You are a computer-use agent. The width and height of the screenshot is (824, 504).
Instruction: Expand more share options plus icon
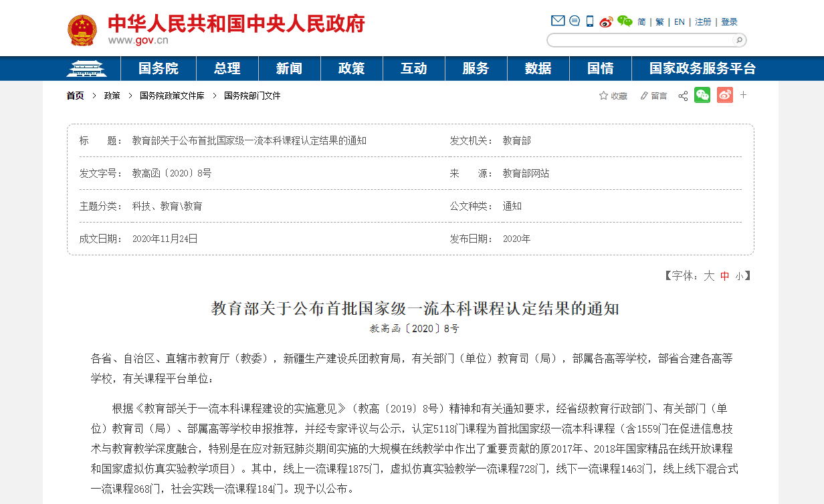tap(743, 96)
